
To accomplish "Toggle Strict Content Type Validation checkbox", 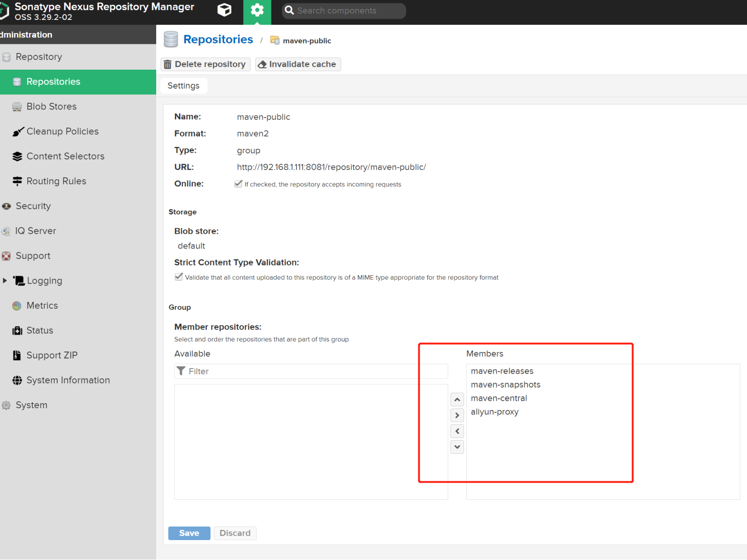I will point(179,277).
